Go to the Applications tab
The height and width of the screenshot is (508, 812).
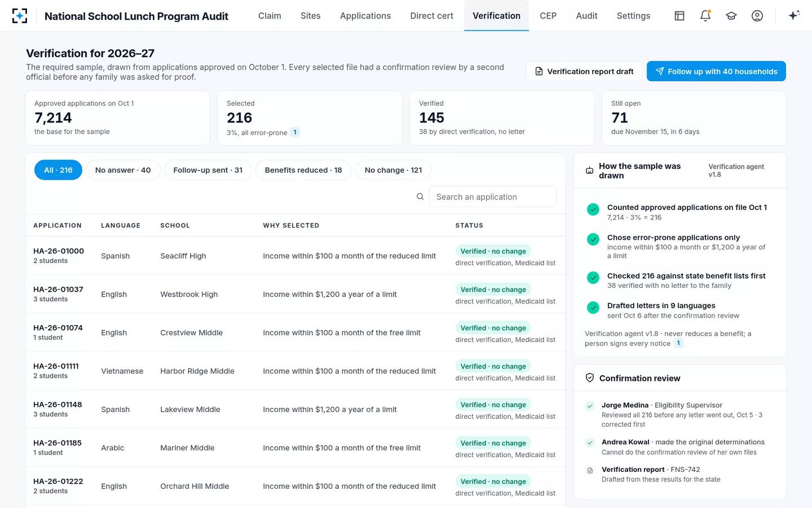[x=365, y=16]
